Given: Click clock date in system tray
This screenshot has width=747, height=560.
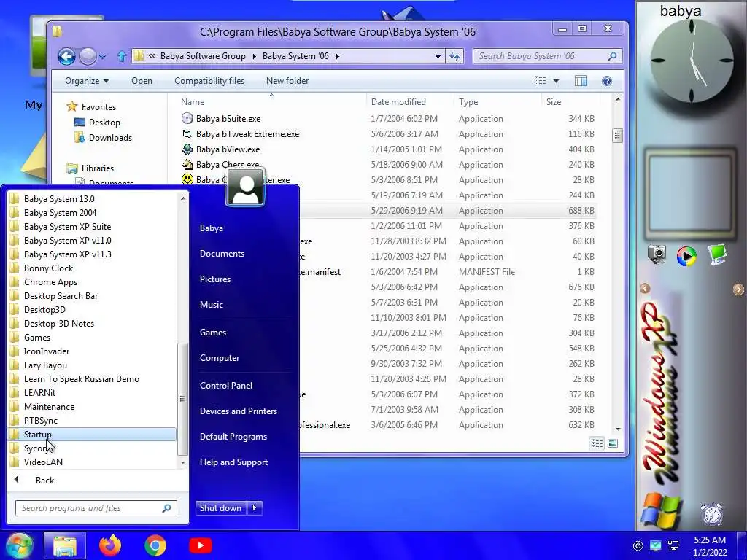Looking at the screenshot, I should tap(710, 546).
